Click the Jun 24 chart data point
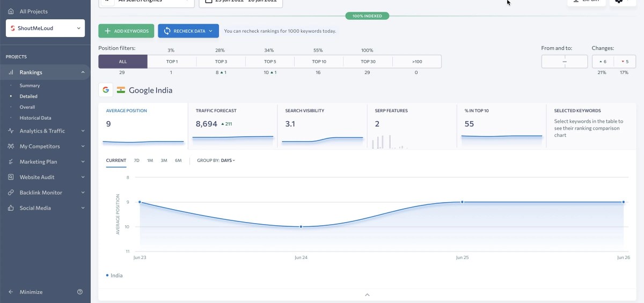The width and height of the screenshot is (644, 303). 301,227
